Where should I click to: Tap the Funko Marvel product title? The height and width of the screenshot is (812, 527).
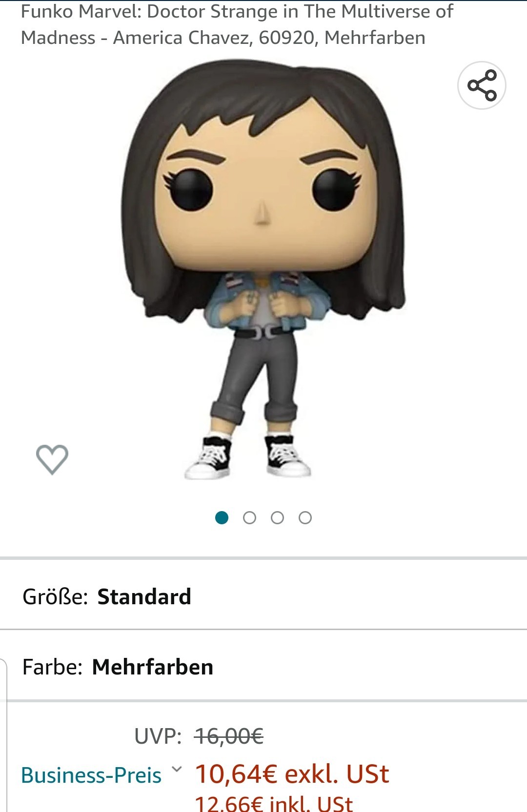point(237,24)
